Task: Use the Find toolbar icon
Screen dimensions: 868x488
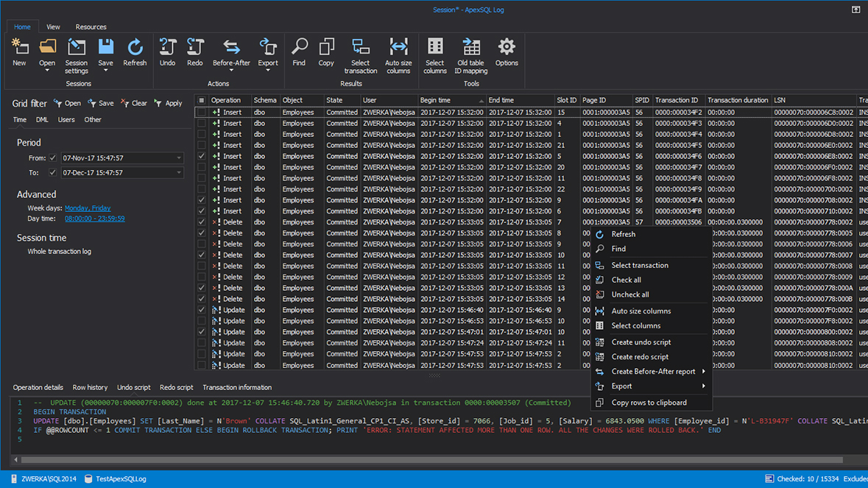Action: [x=299, y=52]
